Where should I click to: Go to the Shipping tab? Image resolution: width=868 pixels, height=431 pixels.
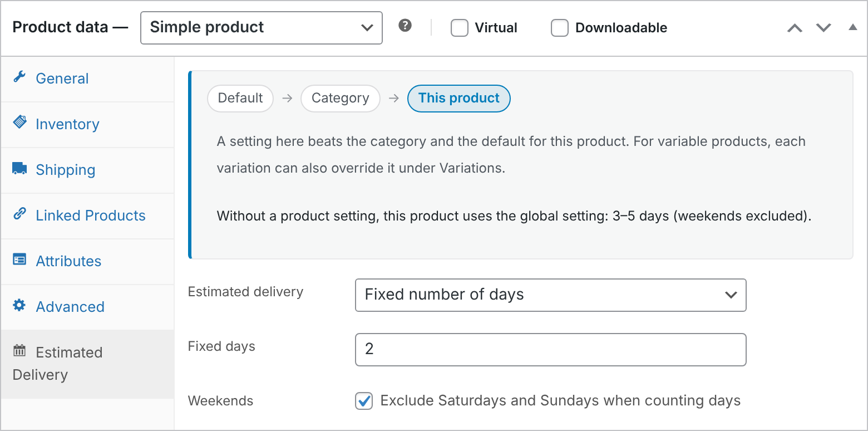click(x=87, y=170)
